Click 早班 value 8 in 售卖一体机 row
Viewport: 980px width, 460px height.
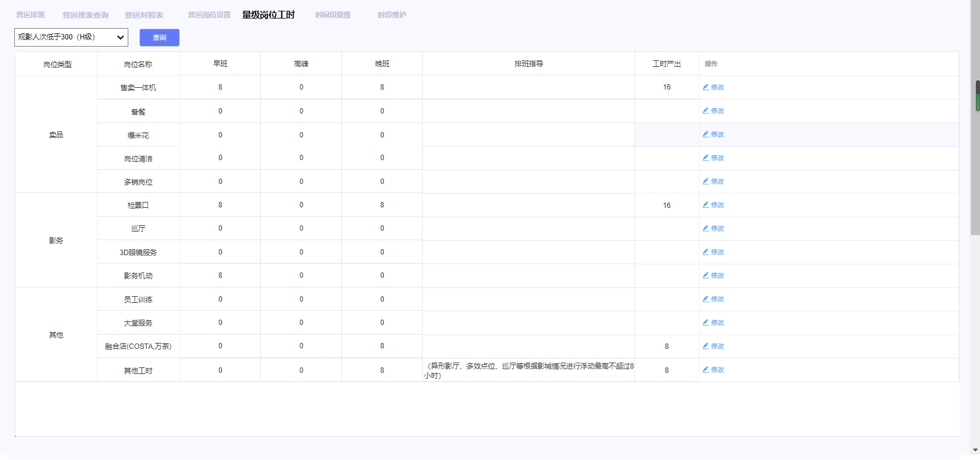[x=220, y=87]
